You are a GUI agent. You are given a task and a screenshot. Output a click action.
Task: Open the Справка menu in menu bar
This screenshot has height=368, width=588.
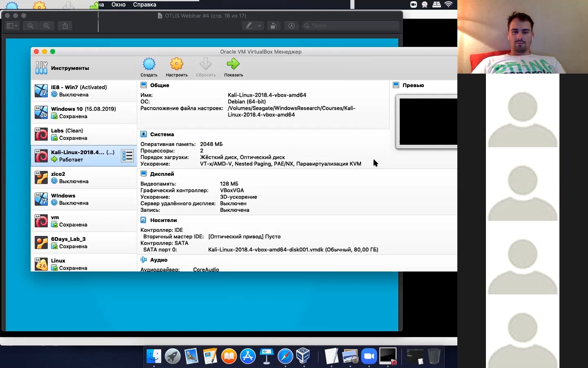coord(145,4)
